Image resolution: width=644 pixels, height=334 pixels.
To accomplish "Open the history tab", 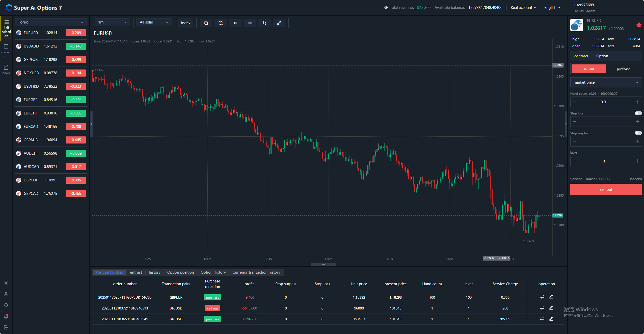I will (x=155, y=272).
